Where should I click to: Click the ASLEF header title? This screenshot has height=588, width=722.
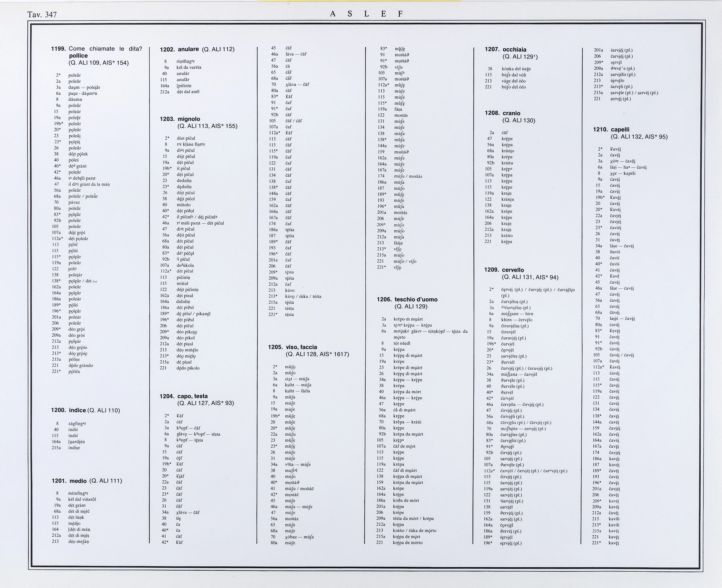coord(366,14)
